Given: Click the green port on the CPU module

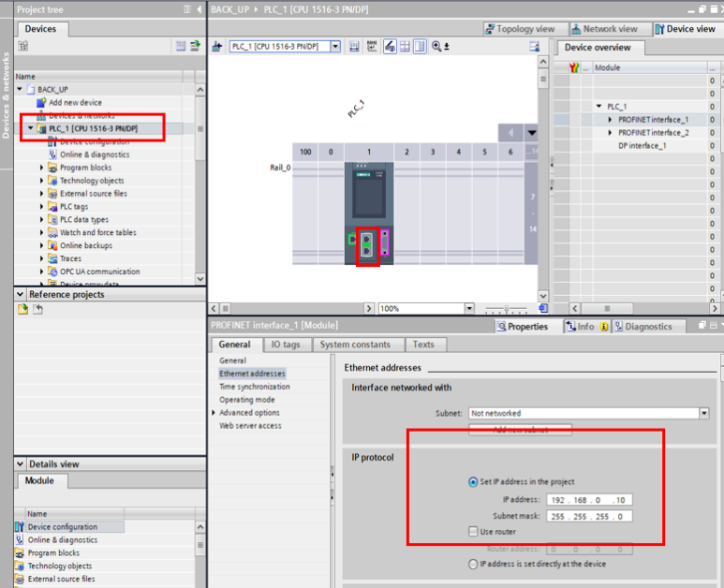Looking at the screenshot, I should pos(352,239).
